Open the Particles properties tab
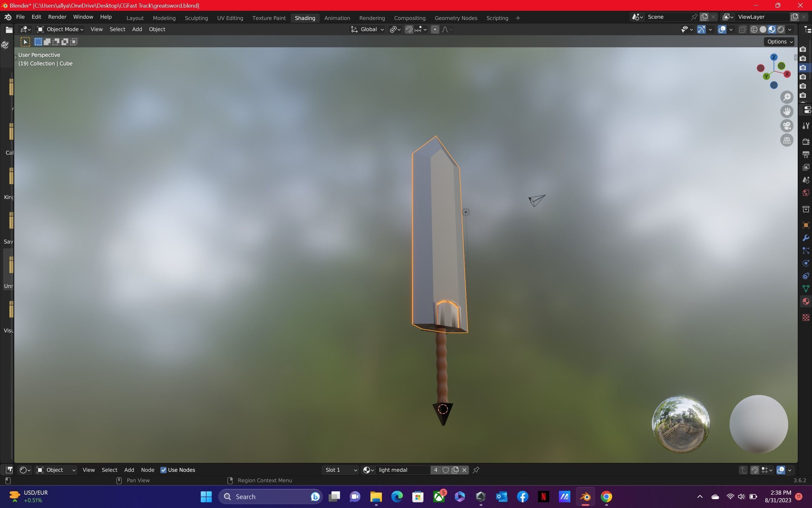 [806, 251]
